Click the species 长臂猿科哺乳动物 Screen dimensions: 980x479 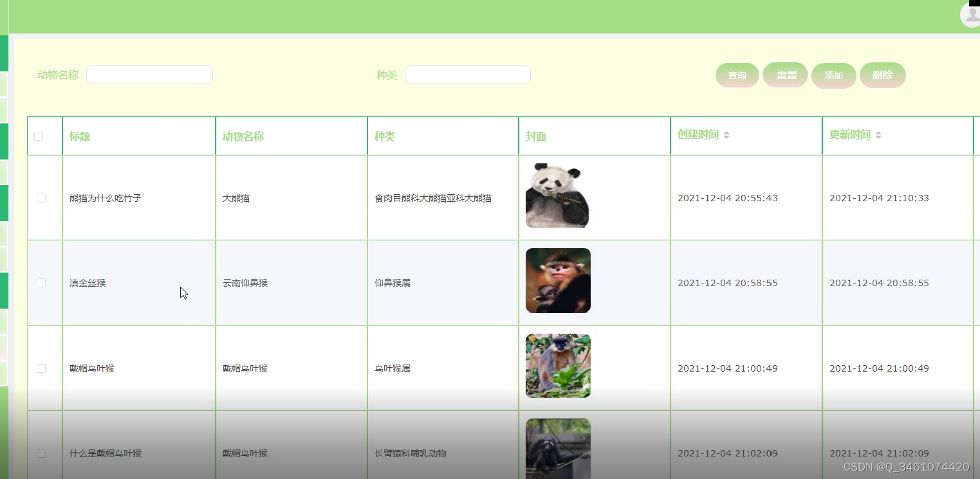coord(411,453)
